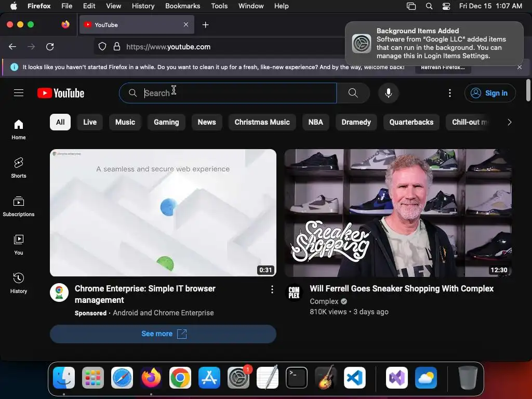This screenshot has height=399, width=532.
Task: Click the Sign in button
Action: [490, 93]
